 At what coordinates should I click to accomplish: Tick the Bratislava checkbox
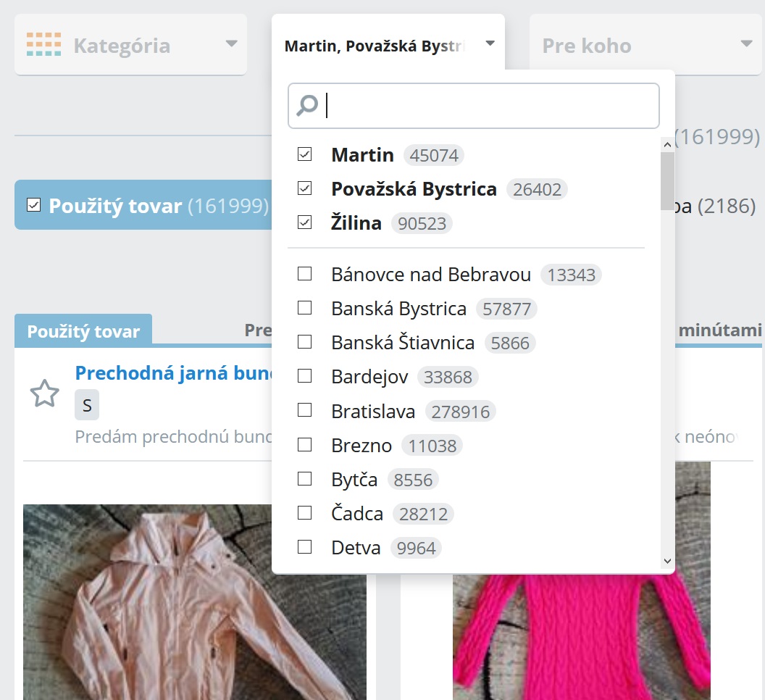point(305,411)
